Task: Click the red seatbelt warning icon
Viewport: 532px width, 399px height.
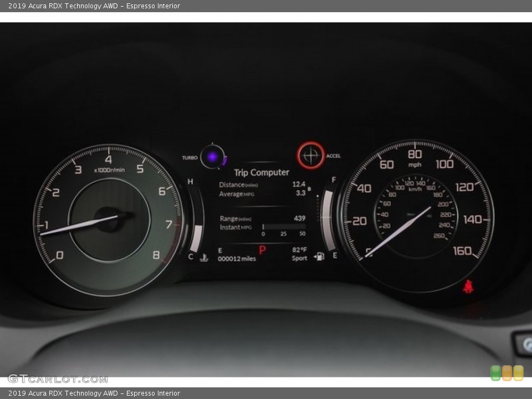Action: pyautogui.click(x=469, y=287)
